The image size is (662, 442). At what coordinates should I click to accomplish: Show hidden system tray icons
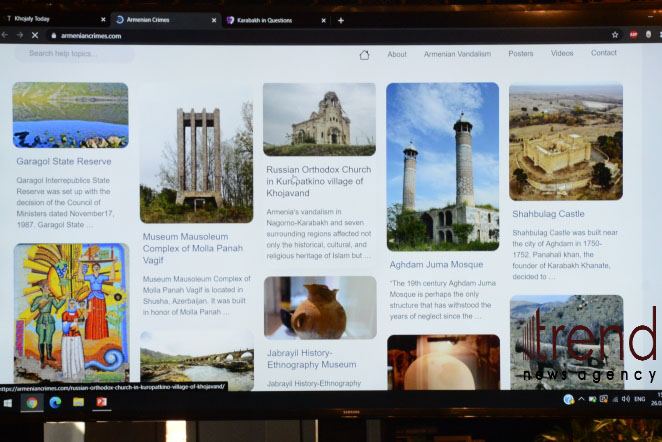point(582,399)
